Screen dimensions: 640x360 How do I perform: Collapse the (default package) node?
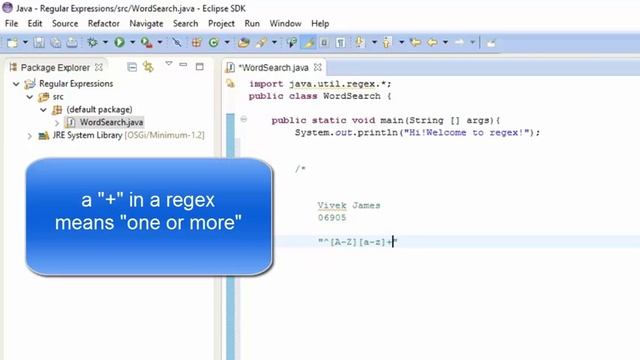coord(43,110)
